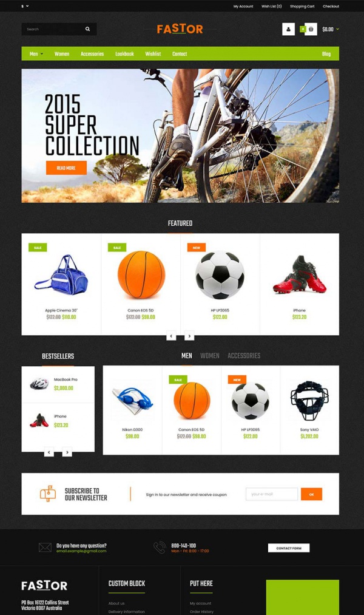Screen dimensions: 364x615
Task: Open the user account icon
Action: point(288,29)
